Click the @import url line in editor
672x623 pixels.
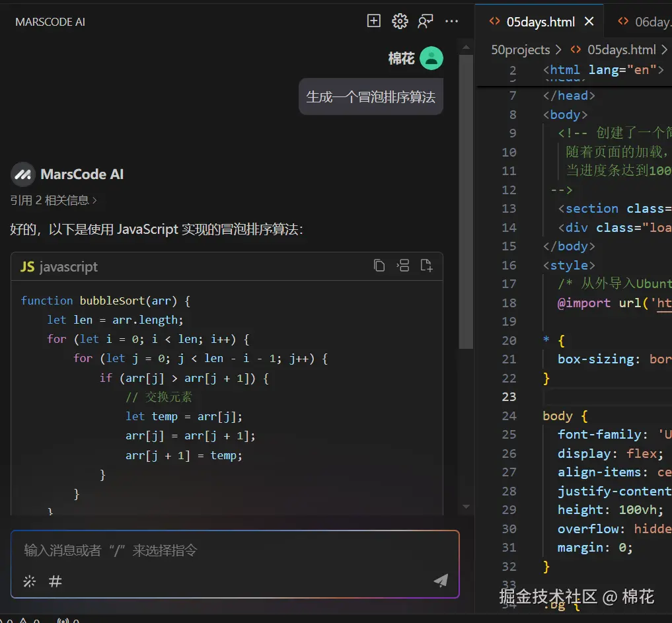click(x=614, y=303)
